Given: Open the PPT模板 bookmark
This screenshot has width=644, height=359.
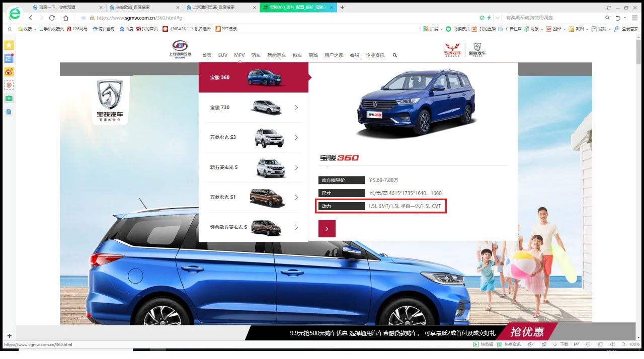Looking at the screenshot, I should coord(227,29).
